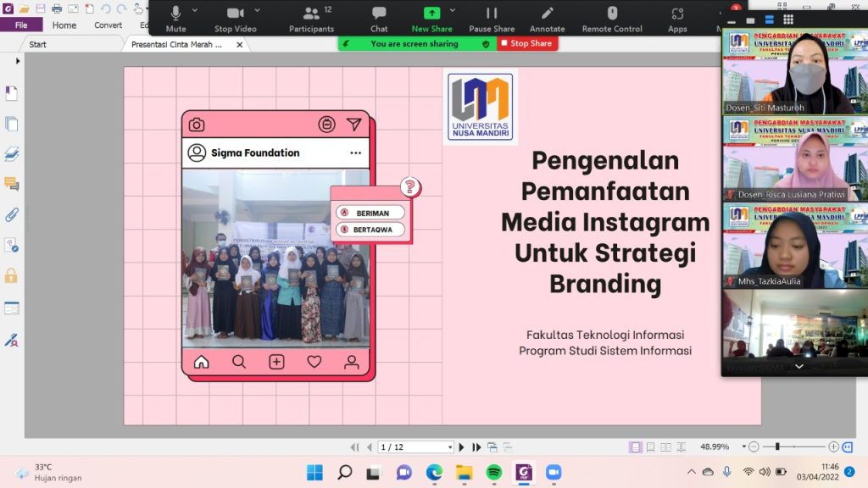Click the email envelope icon in quick access toolbar
This screenshot has height=488, width=868.
[x=73, y=8]
